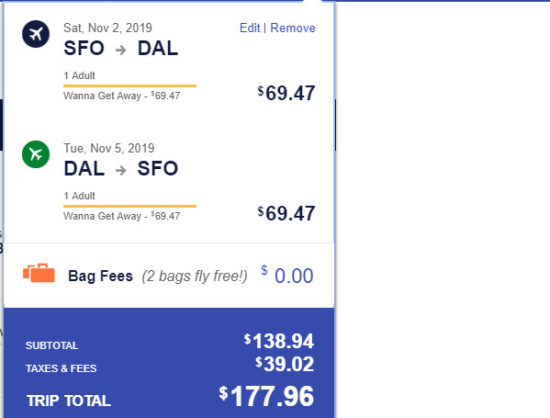Click the Bag Fees $0.00 amount
The height and width of the screenshot is (418, 550).
287,275
